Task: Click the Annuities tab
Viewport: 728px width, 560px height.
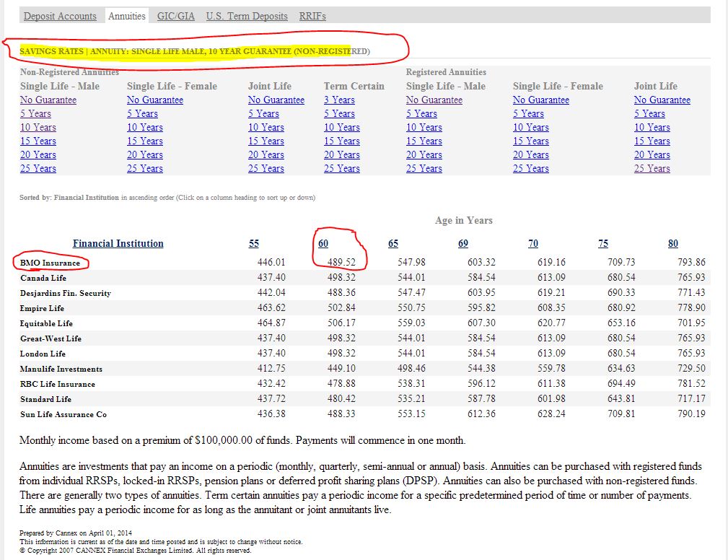Action: pos(127,16)
